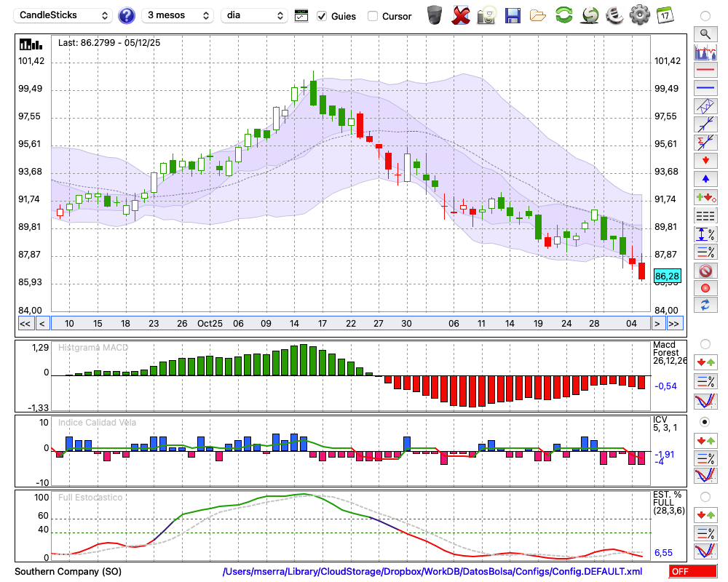
Task: Click the >> scroll to end button
Action: (x=674, y=324)
